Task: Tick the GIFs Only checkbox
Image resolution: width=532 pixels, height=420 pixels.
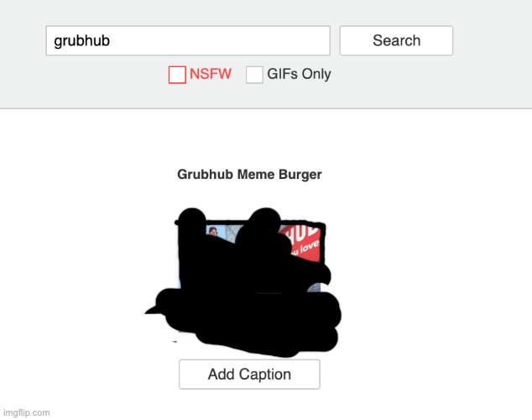Action: click(x=254, y=75)
